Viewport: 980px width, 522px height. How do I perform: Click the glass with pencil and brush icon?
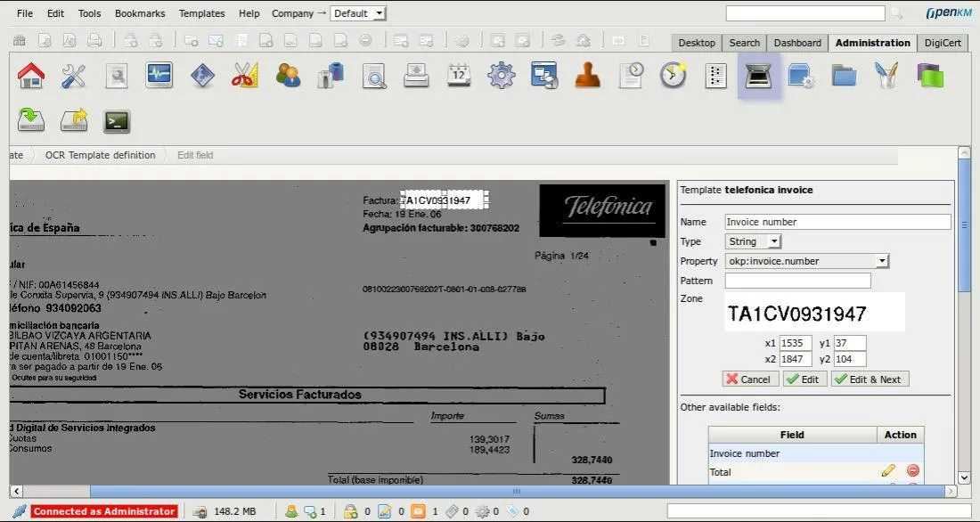pos(886,76)
